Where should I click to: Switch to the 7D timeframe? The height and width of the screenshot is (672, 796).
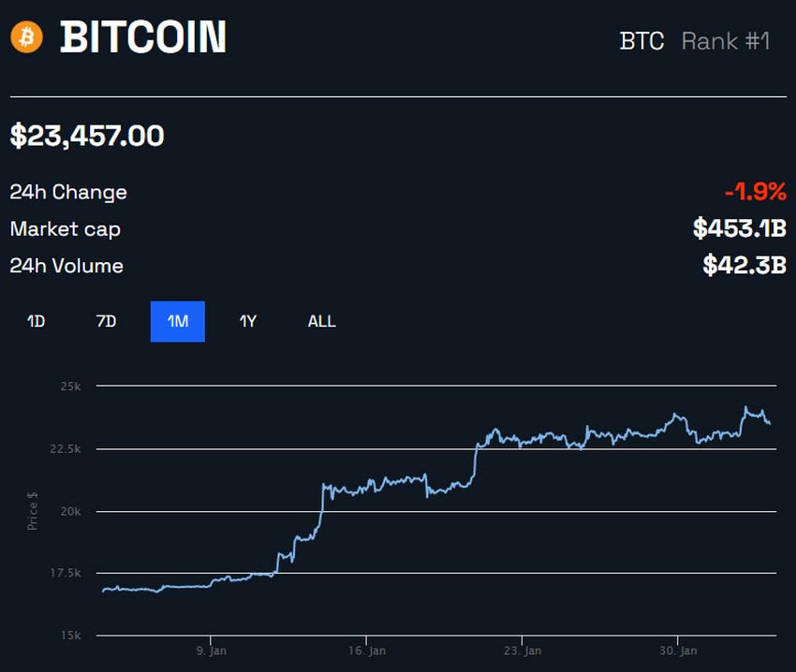106,321
